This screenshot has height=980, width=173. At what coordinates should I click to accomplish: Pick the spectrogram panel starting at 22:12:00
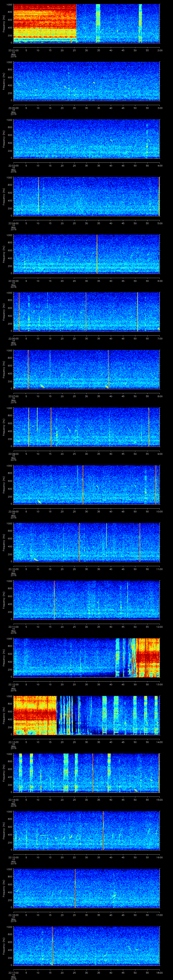click(x=87, y=657)
